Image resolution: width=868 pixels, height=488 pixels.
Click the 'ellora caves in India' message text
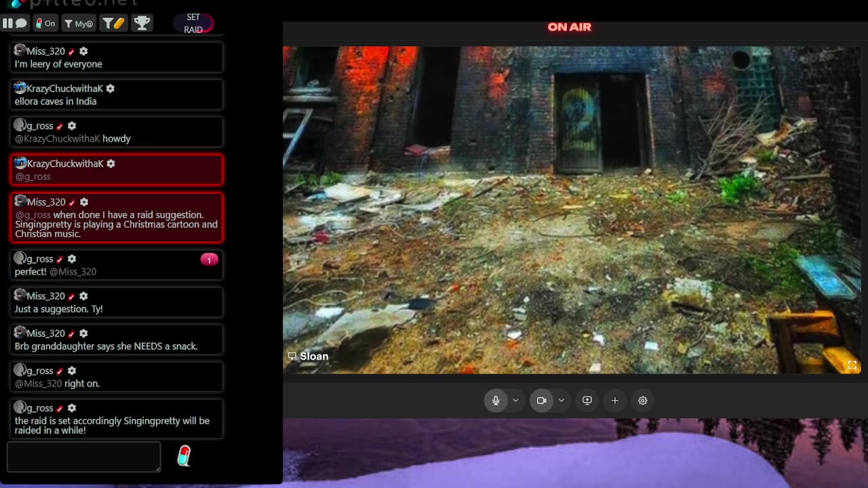point(56,101)
